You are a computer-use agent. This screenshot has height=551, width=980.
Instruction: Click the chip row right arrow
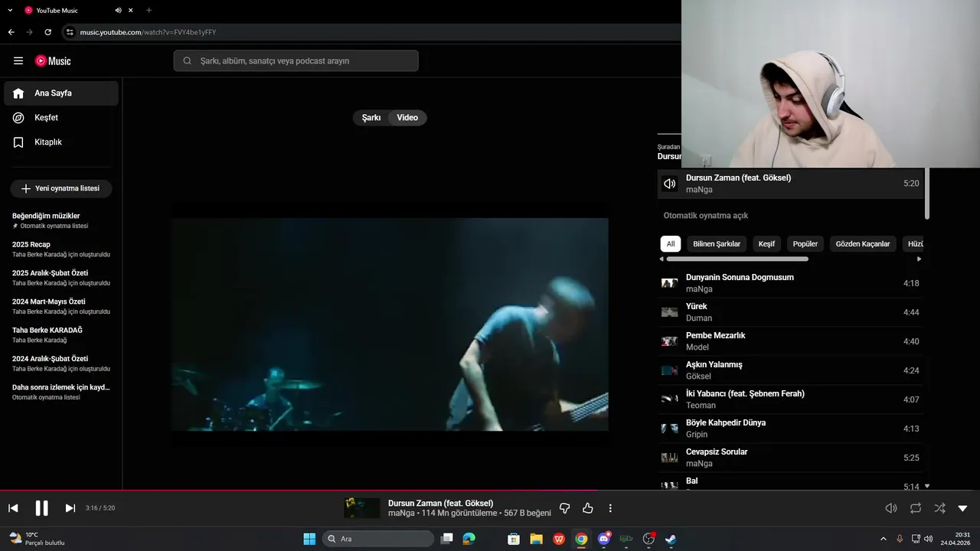click(919, 259)
